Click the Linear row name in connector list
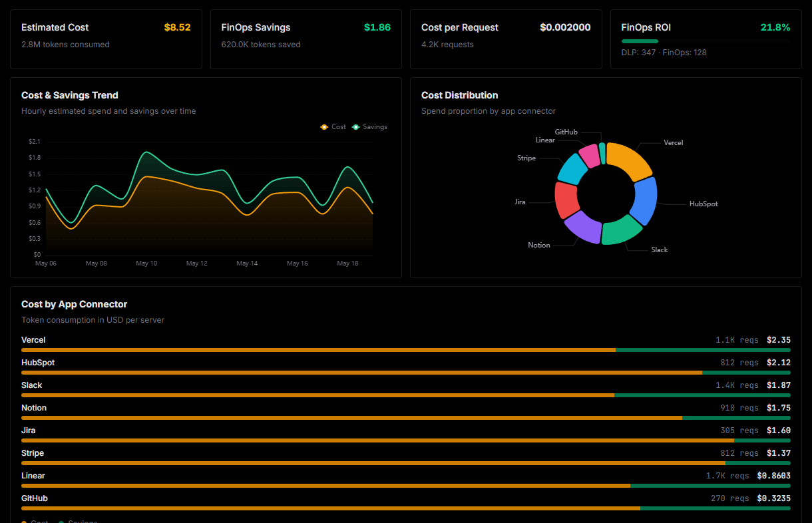The height and width of the screenshot is (523, 812). click(33, 476)
